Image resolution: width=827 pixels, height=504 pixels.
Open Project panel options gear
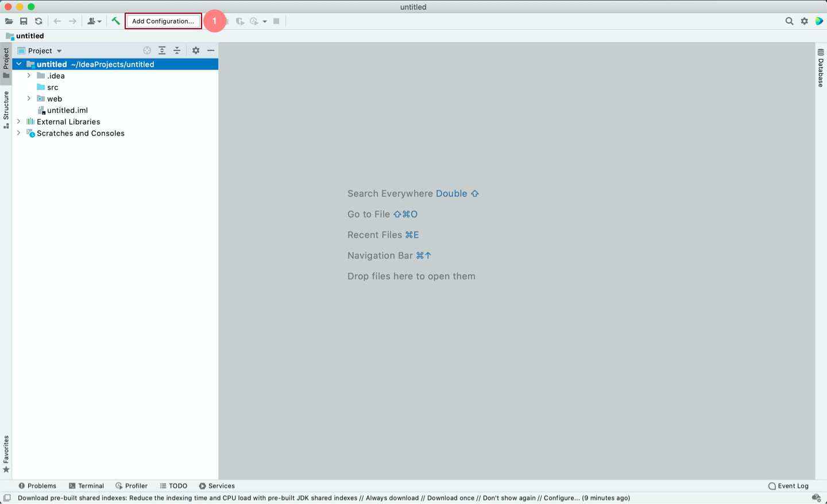click(x=196, y=51)
